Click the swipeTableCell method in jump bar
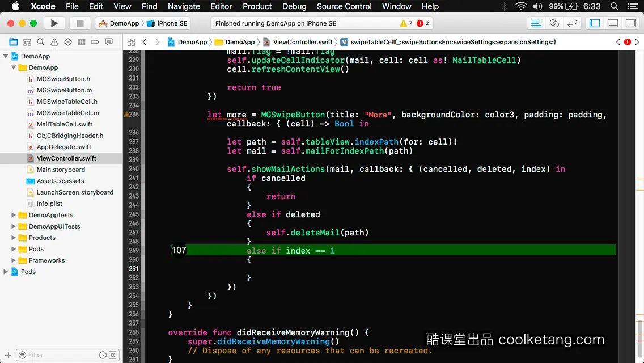Image resolution: width=644 pixels, height=363 pixels. (x=448, y=42)
